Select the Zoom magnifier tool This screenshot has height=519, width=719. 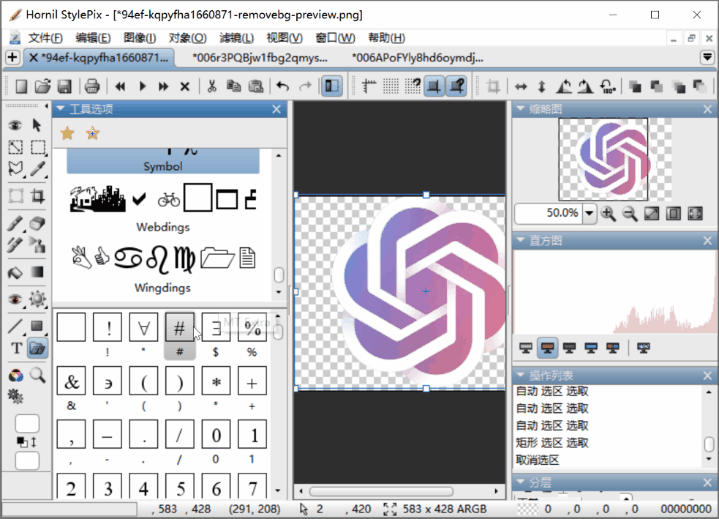(38, 375)
